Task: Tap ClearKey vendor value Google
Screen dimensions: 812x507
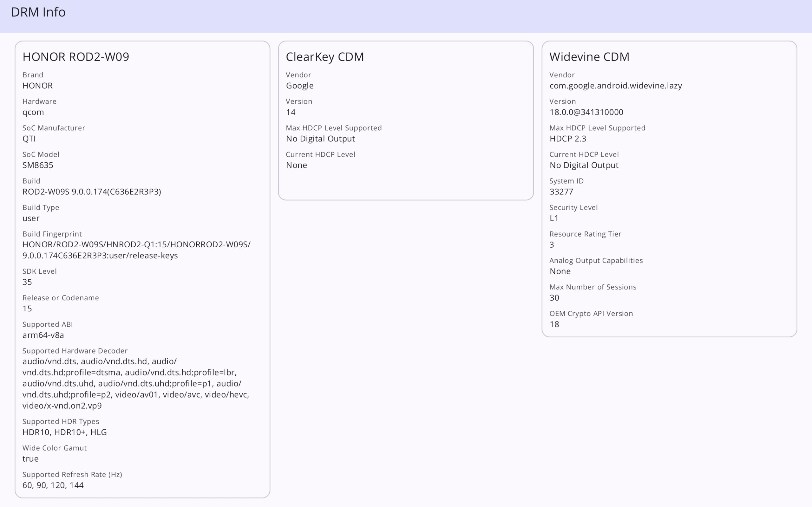Action: tap(299, 86)
